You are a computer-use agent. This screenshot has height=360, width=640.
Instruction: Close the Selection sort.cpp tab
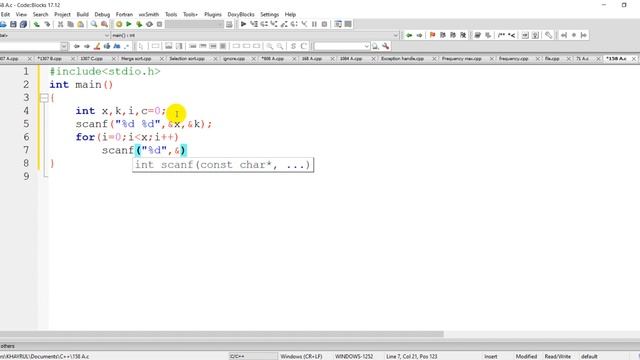click(x=215, y=59)
